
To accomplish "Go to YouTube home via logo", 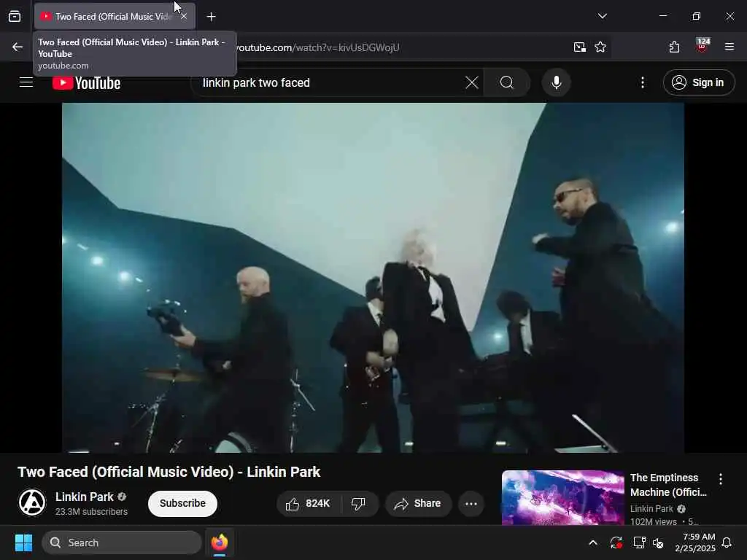I will click(x=86, y=83).
